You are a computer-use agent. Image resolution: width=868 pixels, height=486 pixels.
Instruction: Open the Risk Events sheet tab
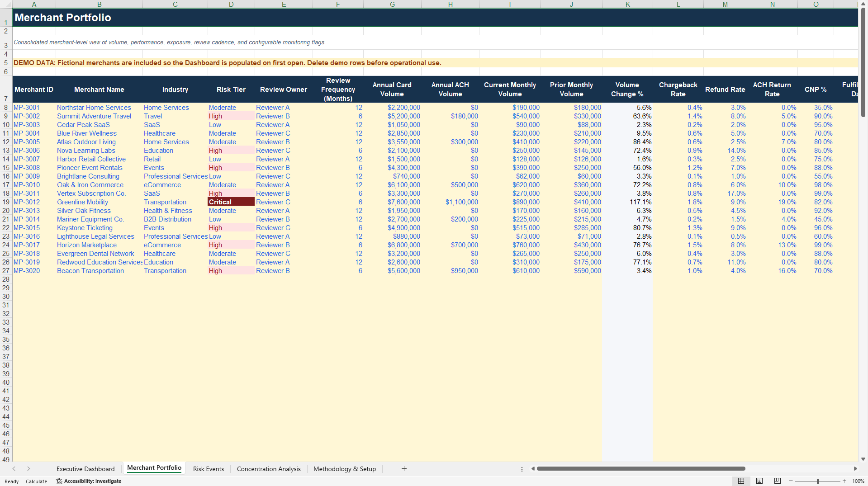[x=209, y=469]
